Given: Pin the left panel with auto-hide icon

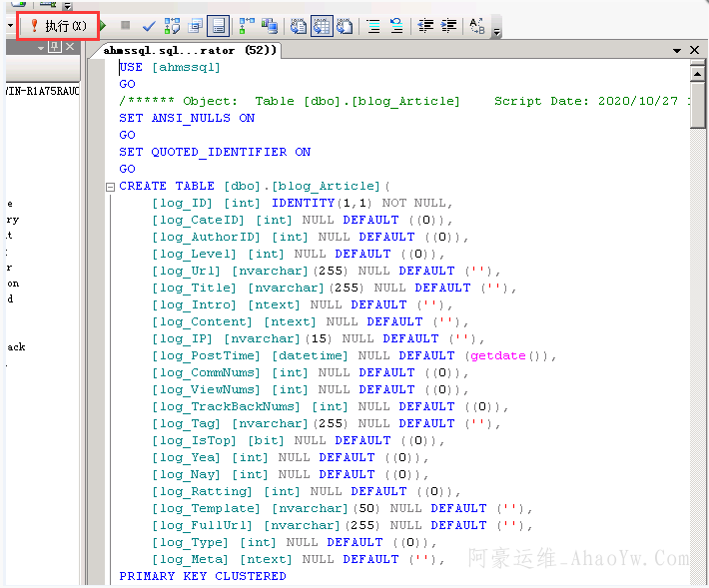Looking at the screenshot, I should tap(55, 47).
